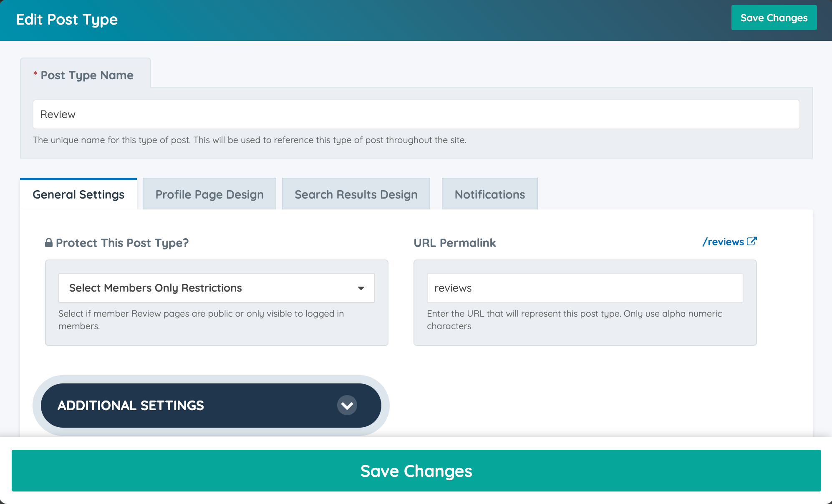Screen dimensions: 832x504
Task: Click the URL Permalink field containing reviews
Action: [585, 288]
